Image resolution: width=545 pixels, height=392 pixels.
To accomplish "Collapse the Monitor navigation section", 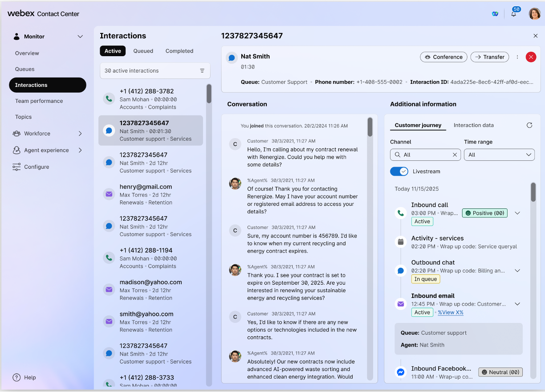I will click(x=80, y=37).
